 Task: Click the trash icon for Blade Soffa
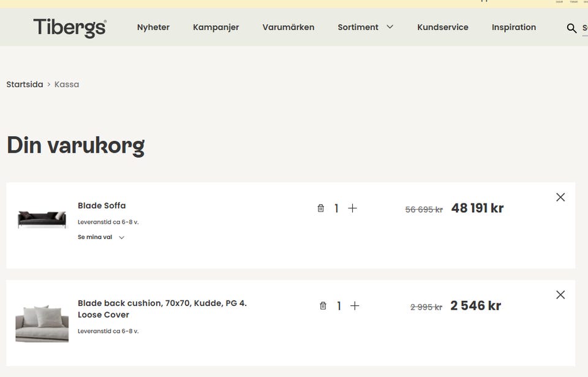coord(320,208)
